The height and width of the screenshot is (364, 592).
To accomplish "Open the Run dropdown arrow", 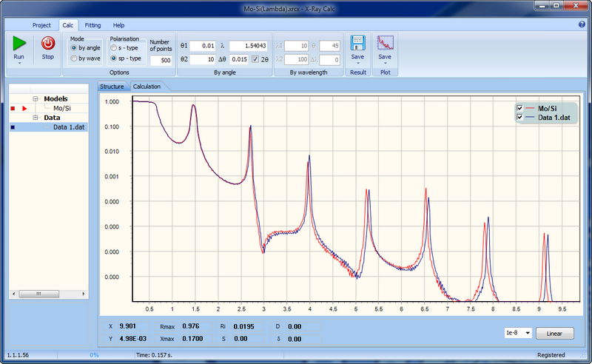I will click(x=19, y=64).
